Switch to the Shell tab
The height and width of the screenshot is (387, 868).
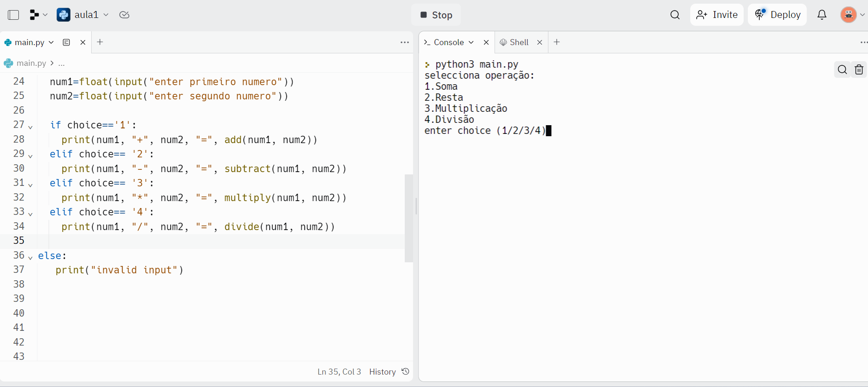pos(518,42)
